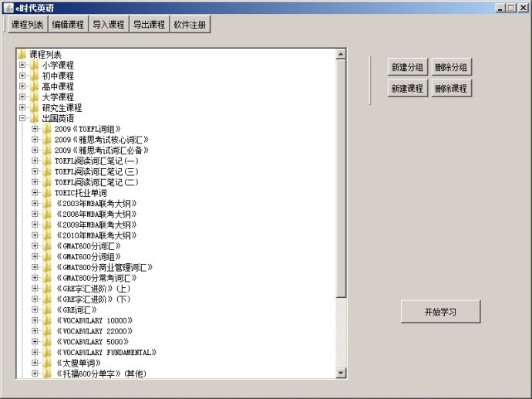Collapse the 出国英语 tree node
This screenshot has width=532, height=399.
[22, 118]
